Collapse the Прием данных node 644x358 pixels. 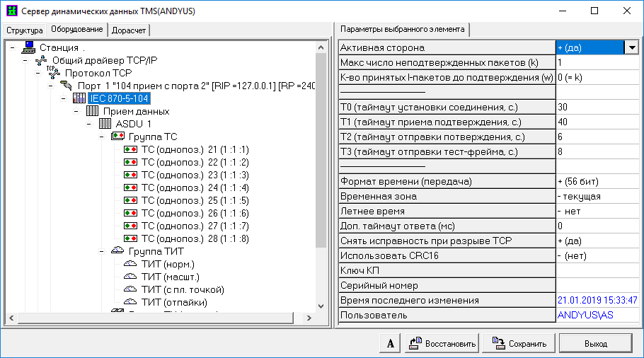[76, 111]
